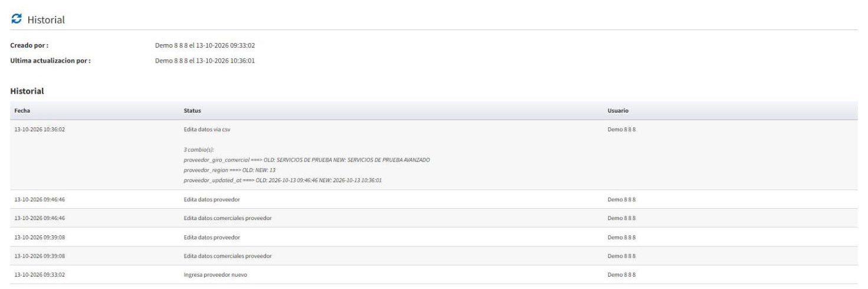Screen dimensions: 868x289
Task: Click the 09:46:46 date of 'Edita datos proveedor' row
Action: tap(40, 199)
